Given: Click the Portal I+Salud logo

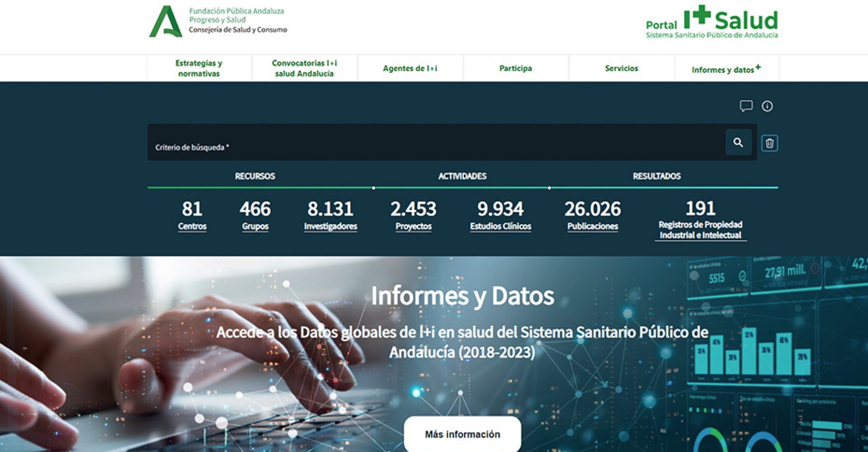Looking at the screenshot, I should click(x=712, y=22).
